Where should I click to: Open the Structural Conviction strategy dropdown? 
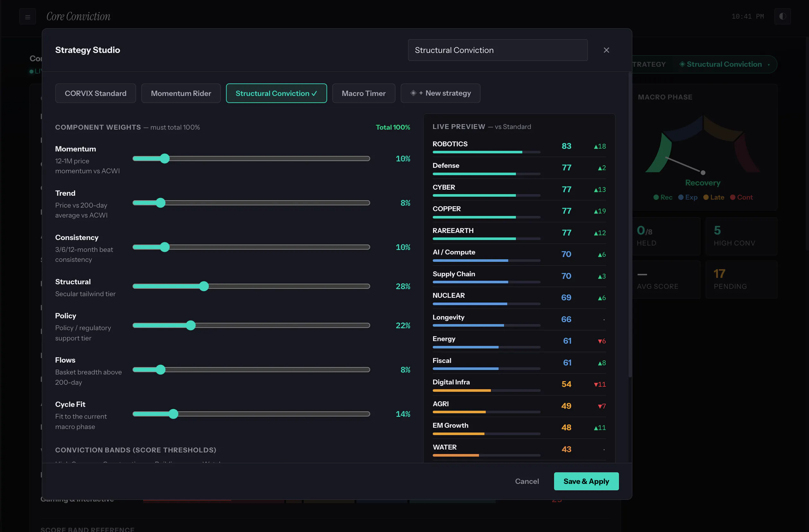point(724,64)
